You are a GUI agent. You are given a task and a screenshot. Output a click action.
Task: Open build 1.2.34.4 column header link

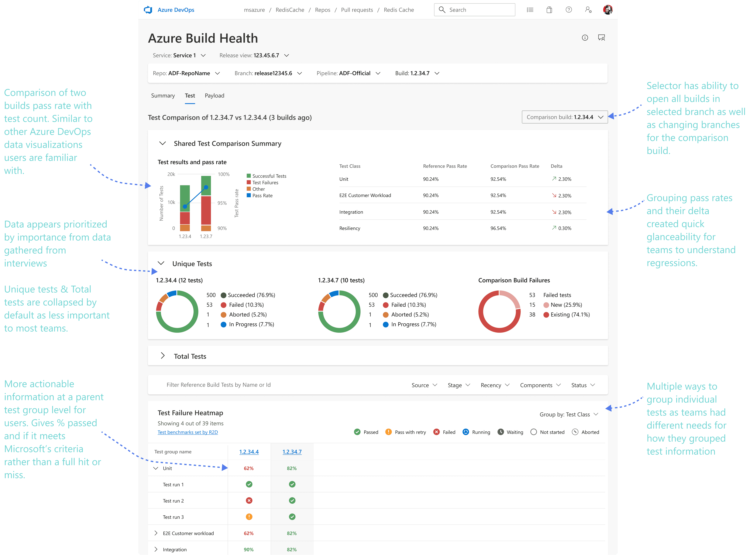coord(249,451)
